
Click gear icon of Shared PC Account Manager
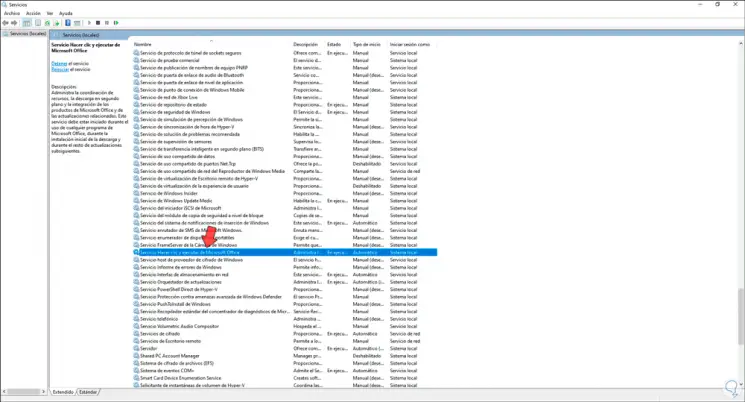click(136, 356)
